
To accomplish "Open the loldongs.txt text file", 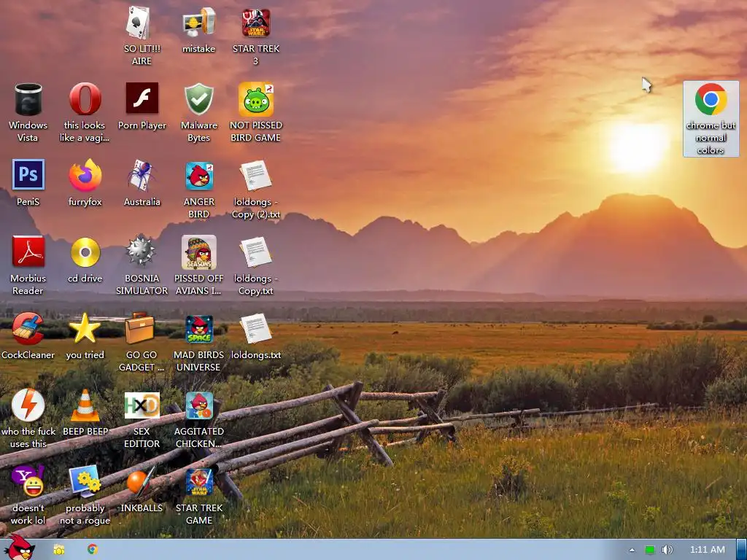I will (x=256, y=328).
